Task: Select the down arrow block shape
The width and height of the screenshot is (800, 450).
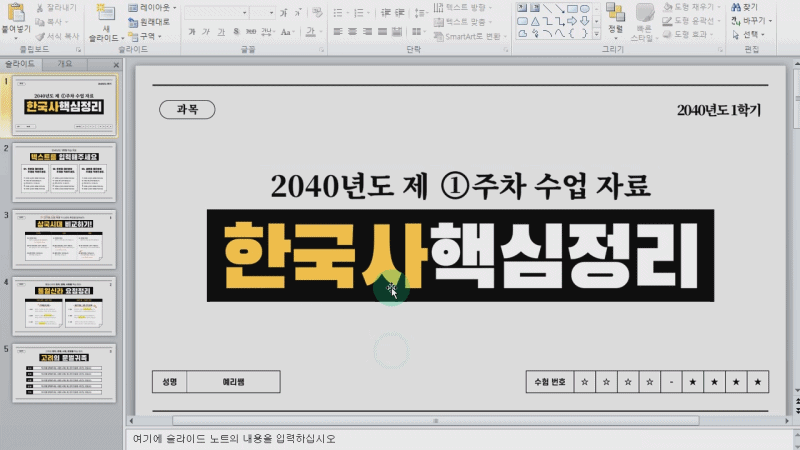Action: 585,21
